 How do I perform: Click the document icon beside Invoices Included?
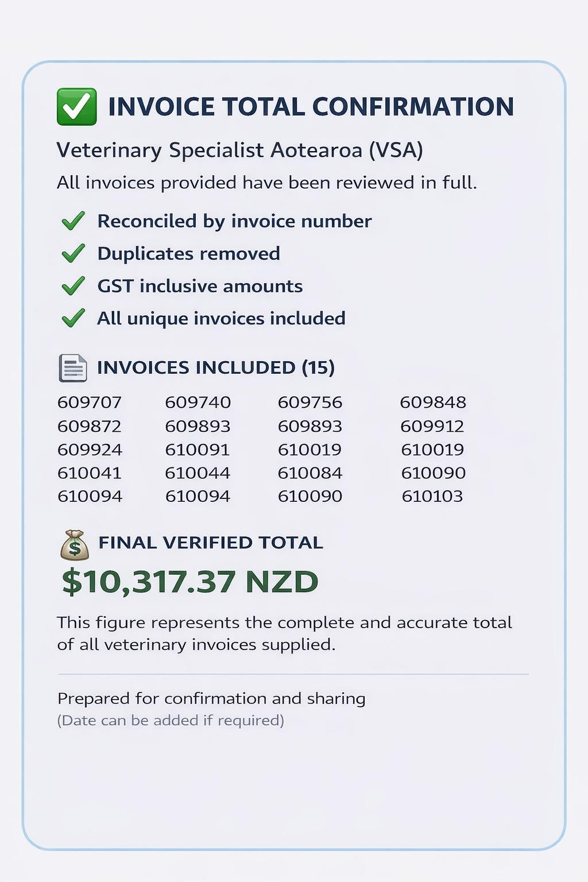coord(73,368)
